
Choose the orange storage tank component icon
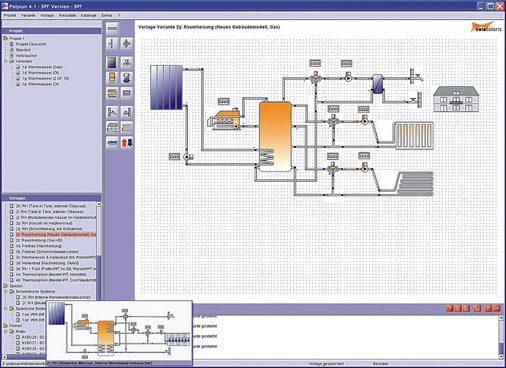coord(112,78)
